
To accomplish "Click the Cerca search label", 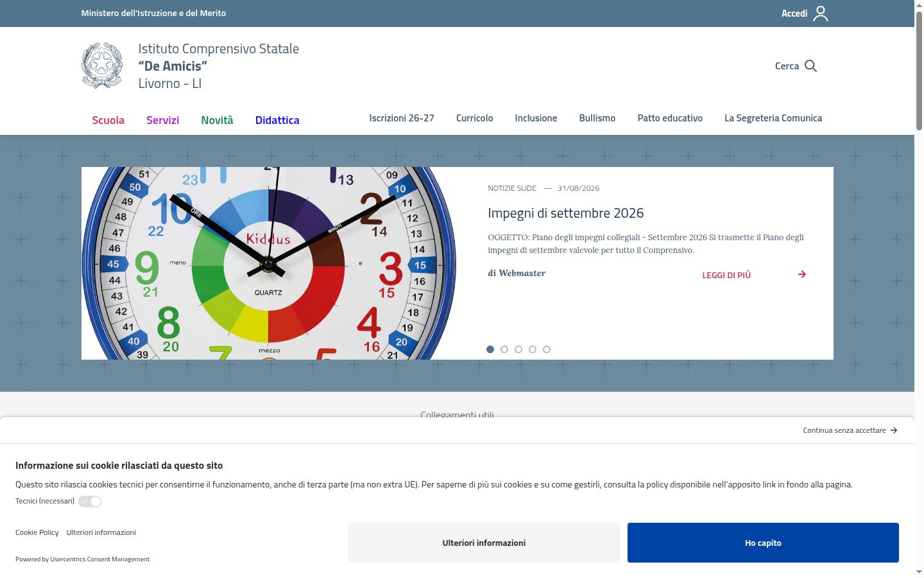I will (787, 66).
